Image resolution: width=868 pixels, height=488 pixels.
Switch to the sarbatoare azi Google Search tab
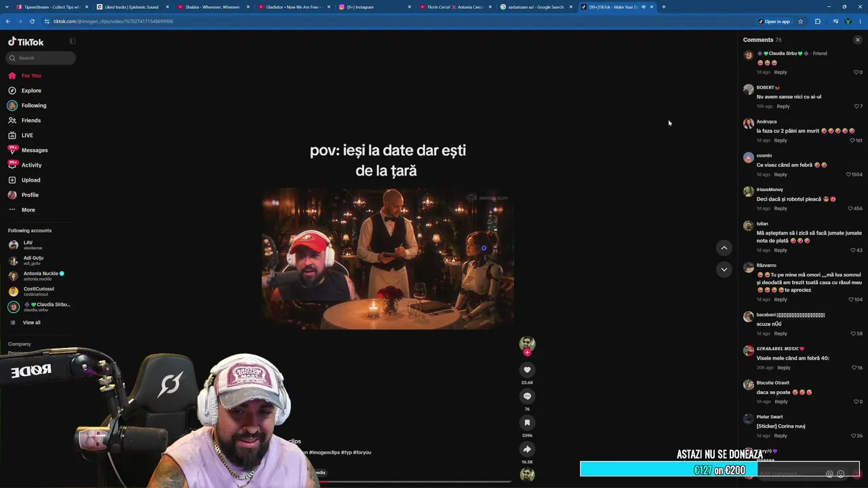(x=535, y=7)
